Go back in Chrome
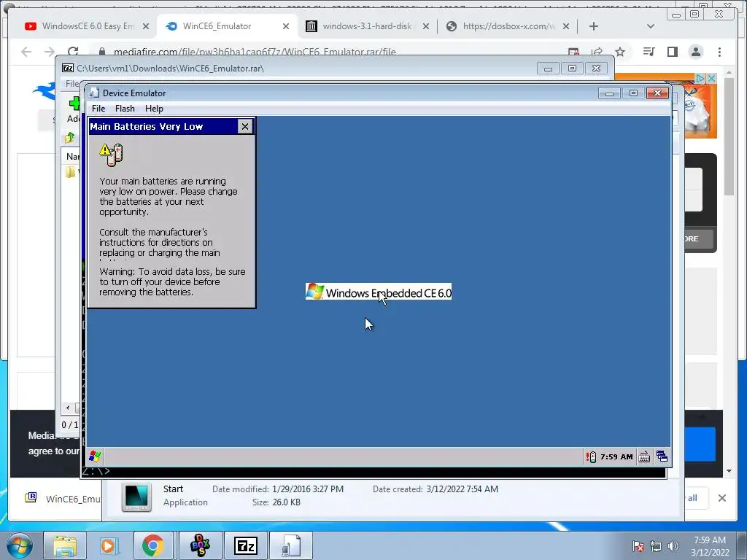The image size is (747, 560). point(26,52)
